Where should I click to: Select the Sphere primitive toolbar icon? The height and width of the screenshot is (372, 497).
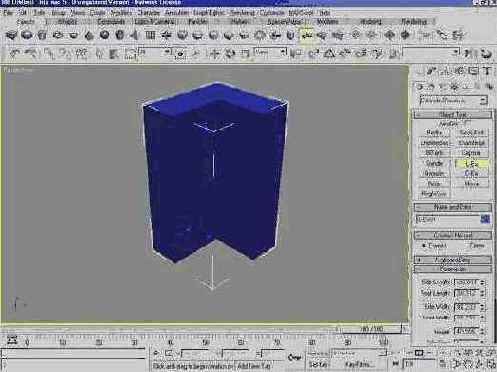pos(27,35)
